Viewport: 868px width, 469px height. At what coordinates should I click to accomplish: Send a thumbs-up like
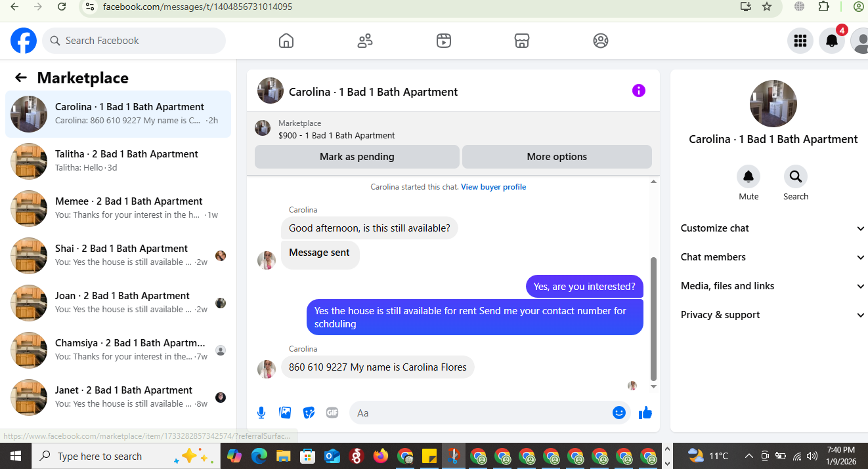645,413
